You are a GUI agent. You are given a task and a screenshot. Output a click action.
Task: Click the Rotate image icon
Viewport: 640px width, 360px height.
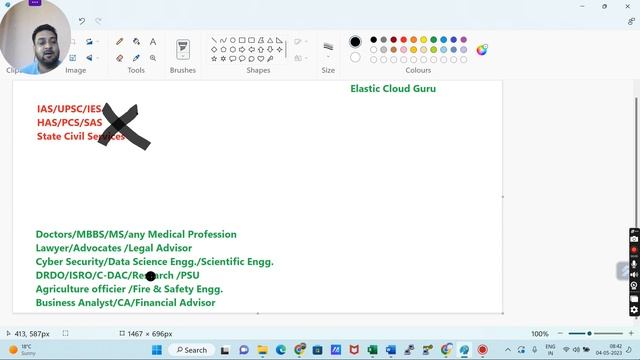click(x=89, y=42)
